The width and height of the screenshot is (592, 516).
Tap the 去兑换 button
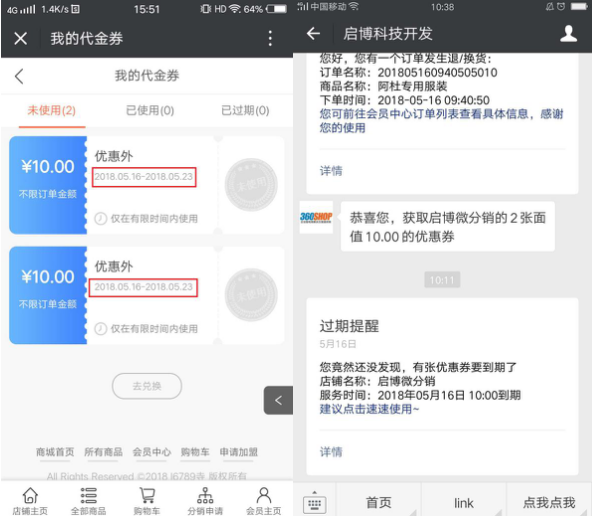147,386
